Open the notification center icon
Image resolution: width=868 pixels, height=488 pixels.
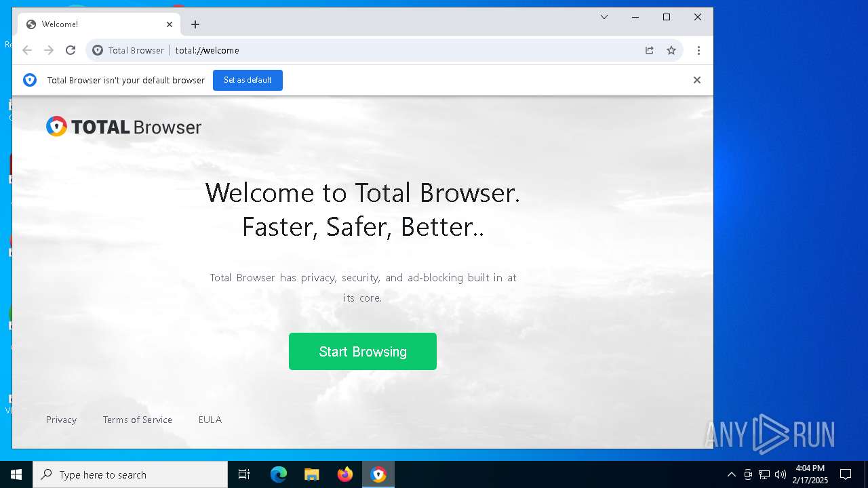[846, 474]
